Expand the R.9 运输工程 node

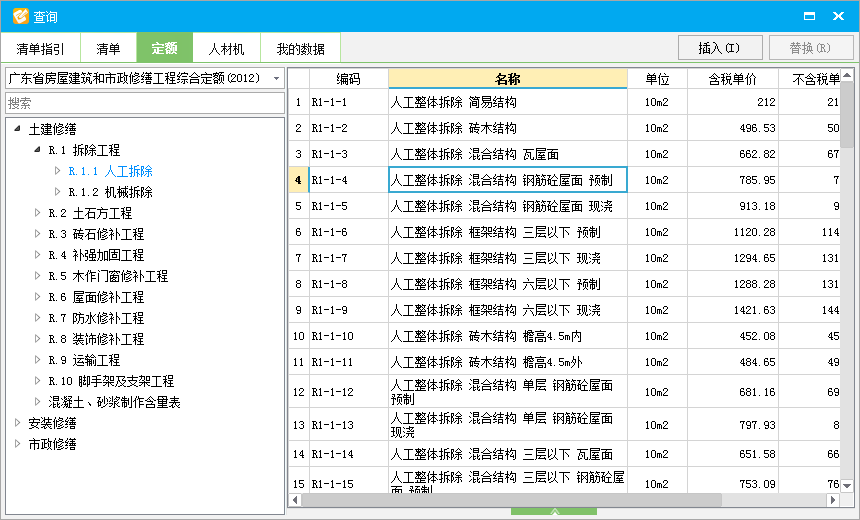tap(37, 359)
